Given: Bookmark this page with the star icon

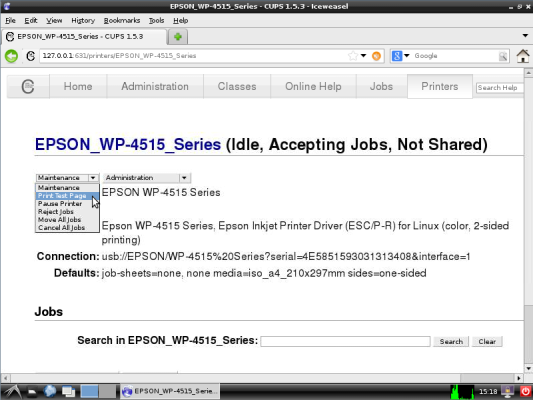Looking at the screenshot, I should pyautogui.click(x=353, y=56).
